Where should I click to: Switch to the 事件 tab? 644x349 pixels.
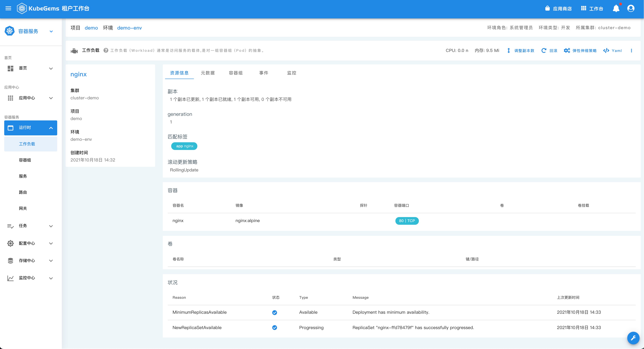click(264, 73)
